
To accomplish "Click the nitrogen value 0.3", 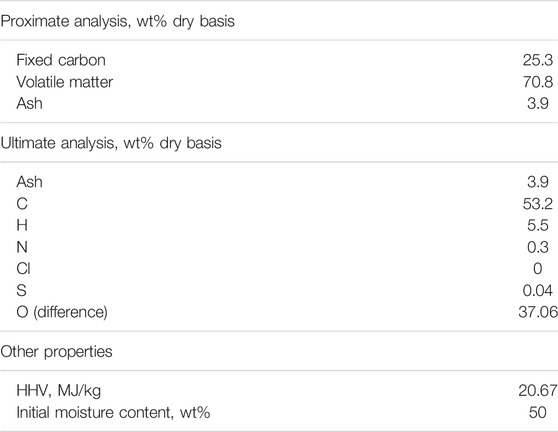I will pos(538,247).
